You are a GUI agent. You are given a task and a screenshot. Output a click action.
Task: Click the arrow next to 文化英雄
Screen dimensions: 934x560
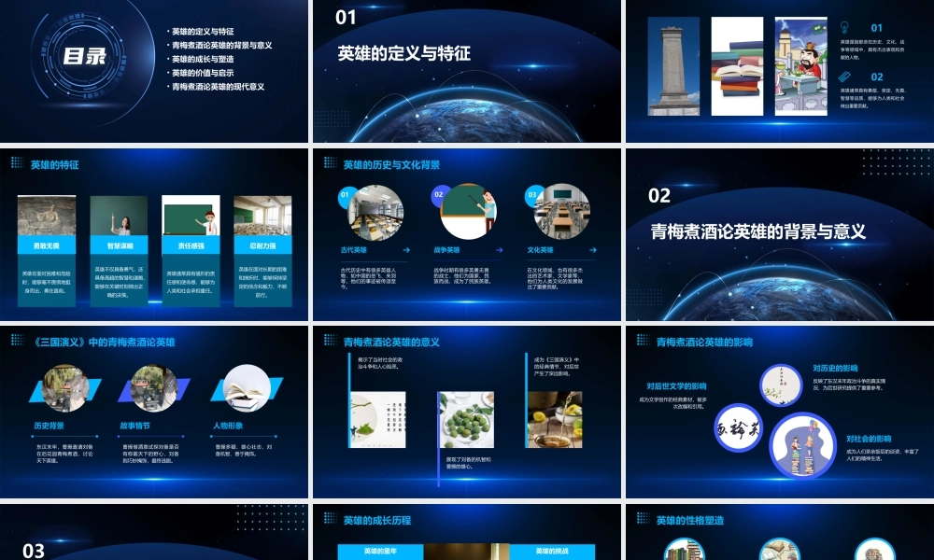[x=593, y=250]
